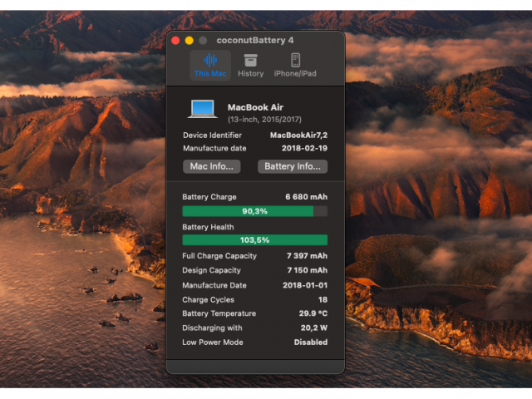
Task: Click the (13-inch, 2015/2017) subtitle
Action: click(x=264, y=120)
